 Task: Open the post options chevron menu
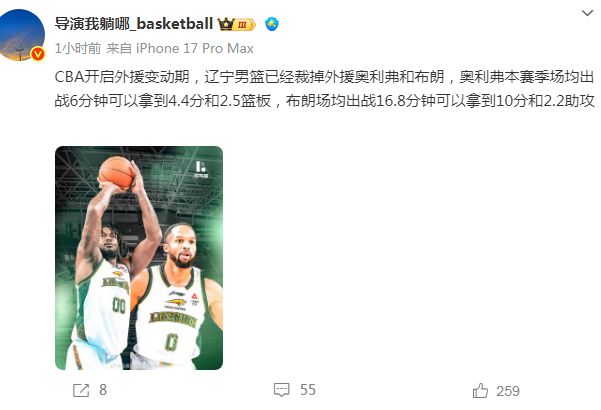pos(587,13)
